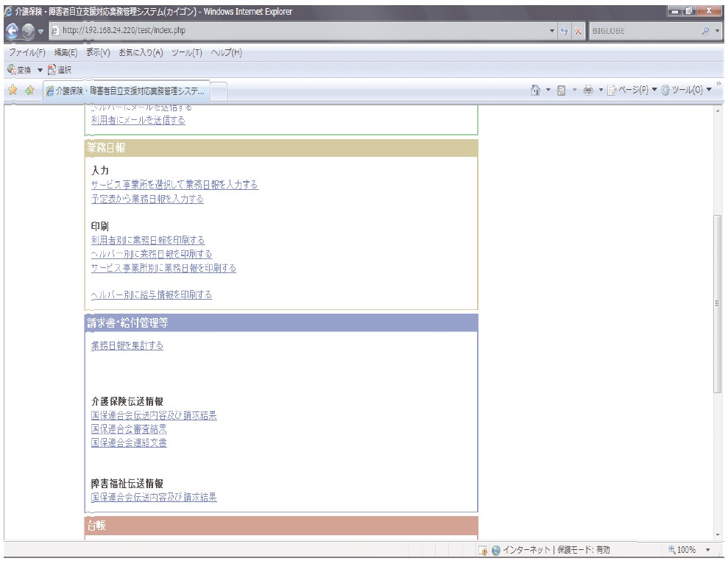Open the お気に入り(A) menu
The image size is (728, 561).
[x=141, y=52]
